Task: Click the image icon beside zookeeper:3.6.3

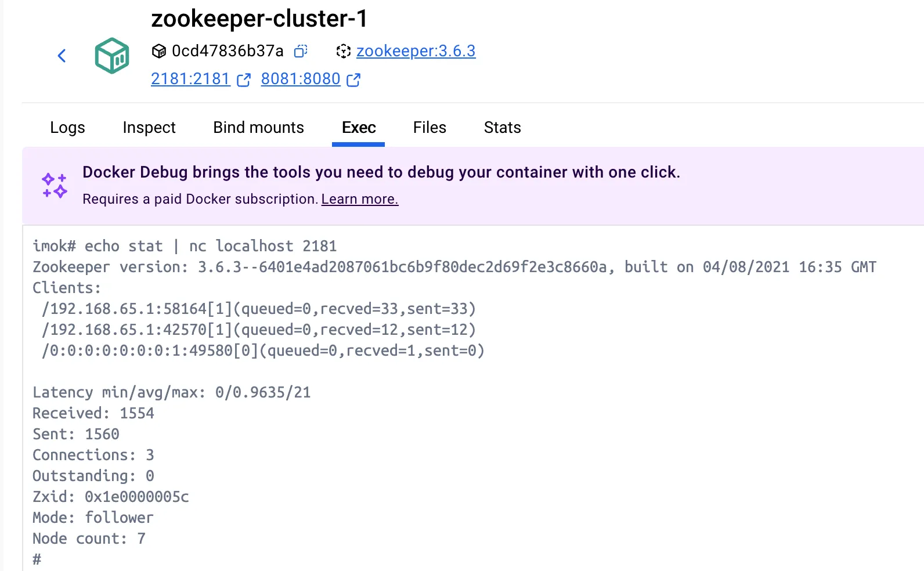Action: click(344, 51)
